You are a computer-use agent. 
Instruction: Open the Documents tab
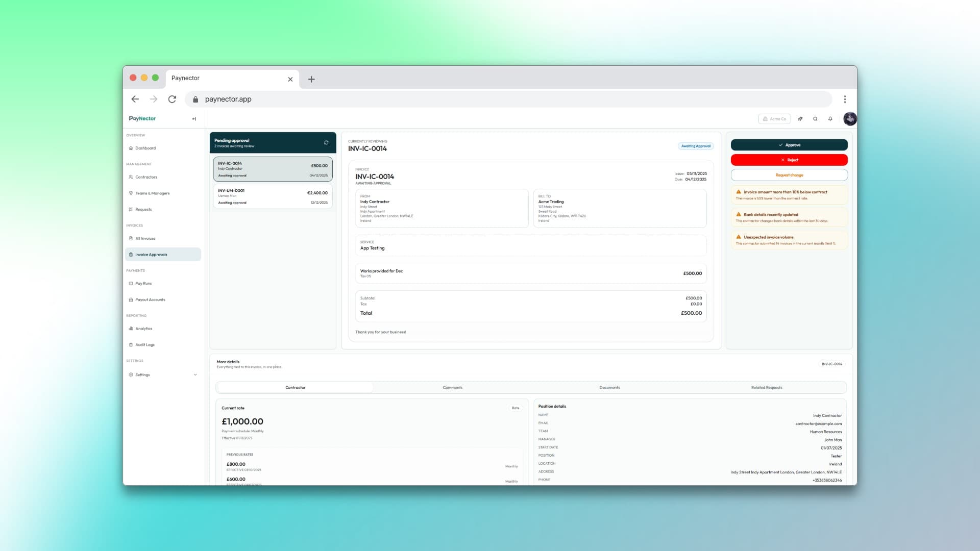610,387
